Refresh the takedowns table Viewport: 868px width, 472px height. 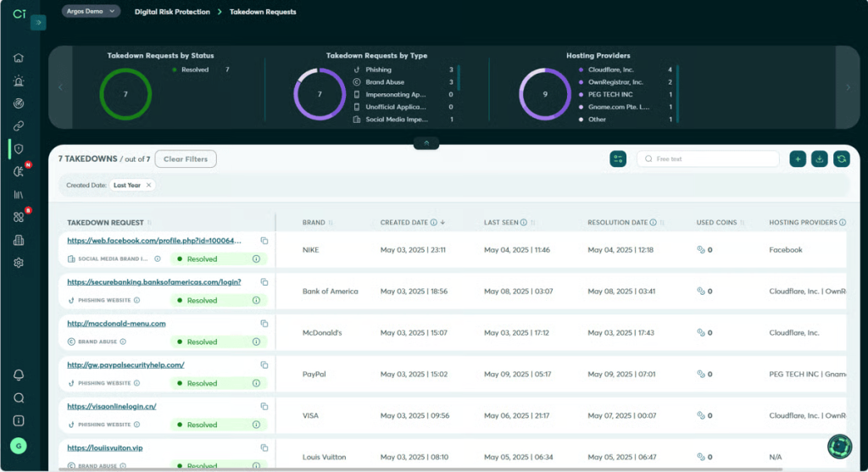click(842, 158)
